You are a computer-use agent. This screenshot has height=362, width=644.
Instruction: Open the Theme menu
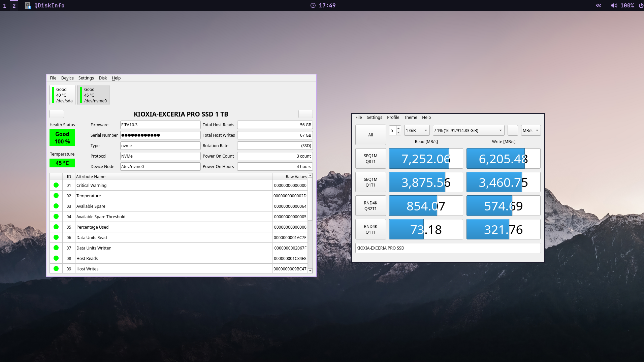411,118
